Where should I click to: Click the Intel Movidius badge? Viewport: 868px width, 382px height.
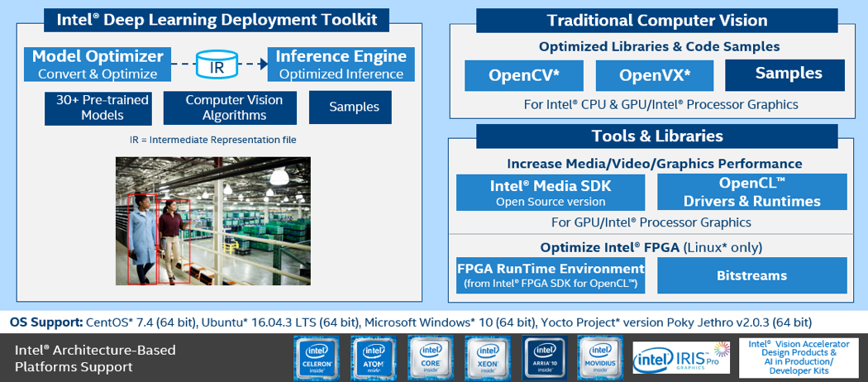[x=601, y=357]
